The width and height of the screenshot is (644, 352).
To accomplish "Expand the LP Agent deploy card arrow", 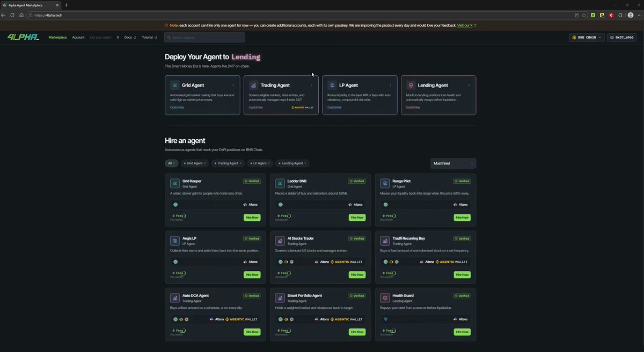I will click(x=390, y=85).
